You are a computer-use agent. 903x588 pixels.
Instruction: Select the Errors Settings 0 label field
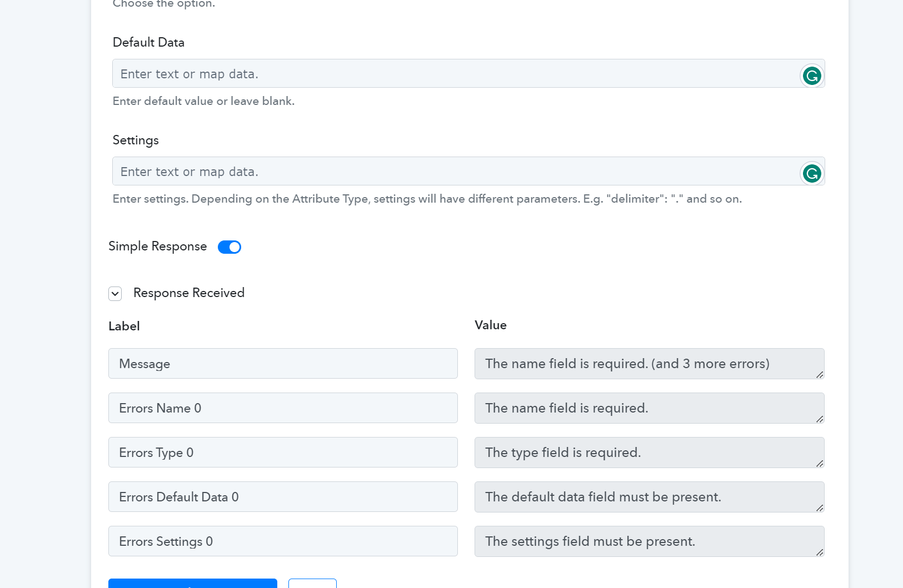tap(283, 541)
